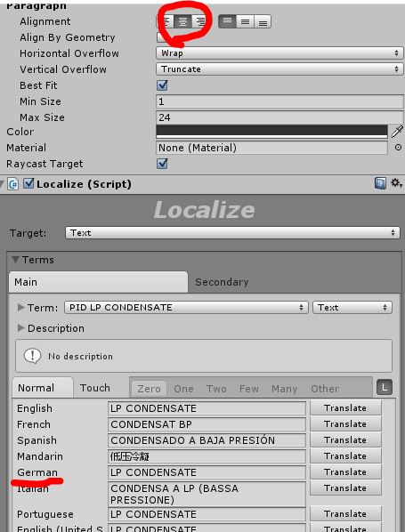Select center horizontal alignment icon
The image size is (405, 532).
pos(182,21)
